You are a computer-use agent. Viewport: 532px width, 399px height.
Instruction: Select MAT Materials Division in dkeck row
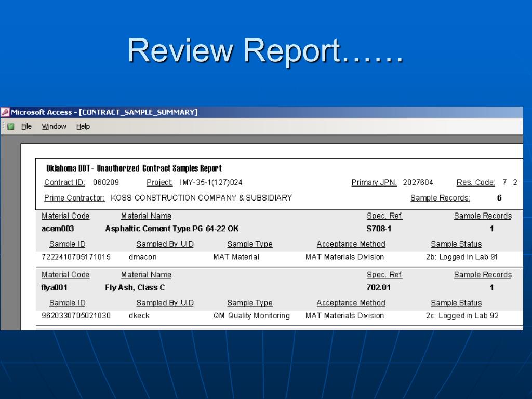345,316
